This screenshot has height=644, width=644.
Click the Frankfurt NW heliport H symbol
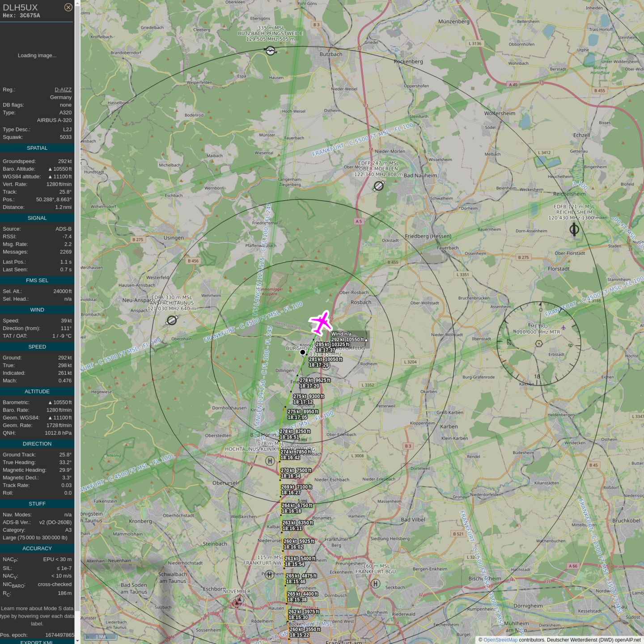[x=269, y=575]
